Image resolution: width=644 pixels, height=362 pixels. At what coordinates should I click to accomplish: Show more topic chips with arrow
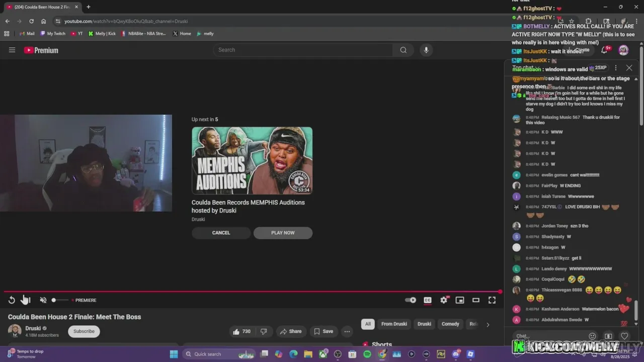[488, 324]
